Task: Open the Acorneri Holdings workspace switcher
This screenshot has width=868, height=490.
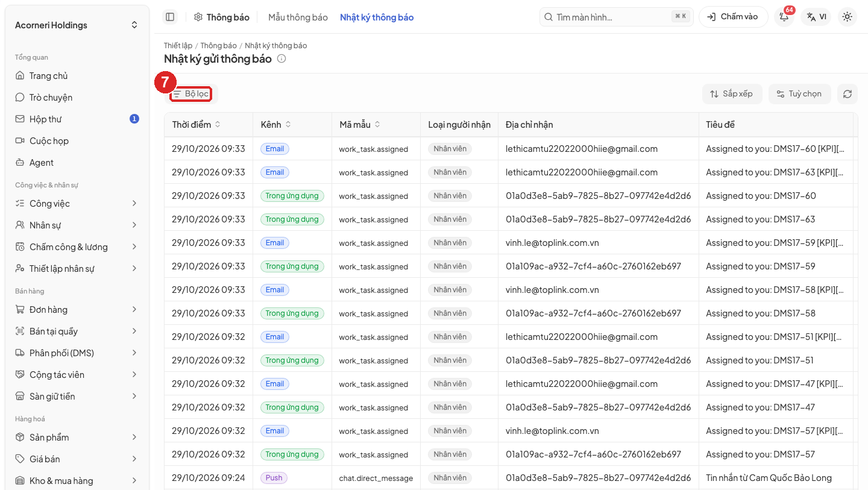Action: coord(77,25)
